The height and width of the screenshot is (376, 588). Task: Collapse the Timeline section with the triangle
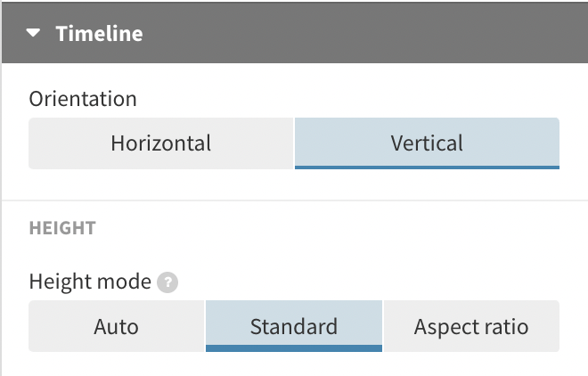tap(33, 33)
